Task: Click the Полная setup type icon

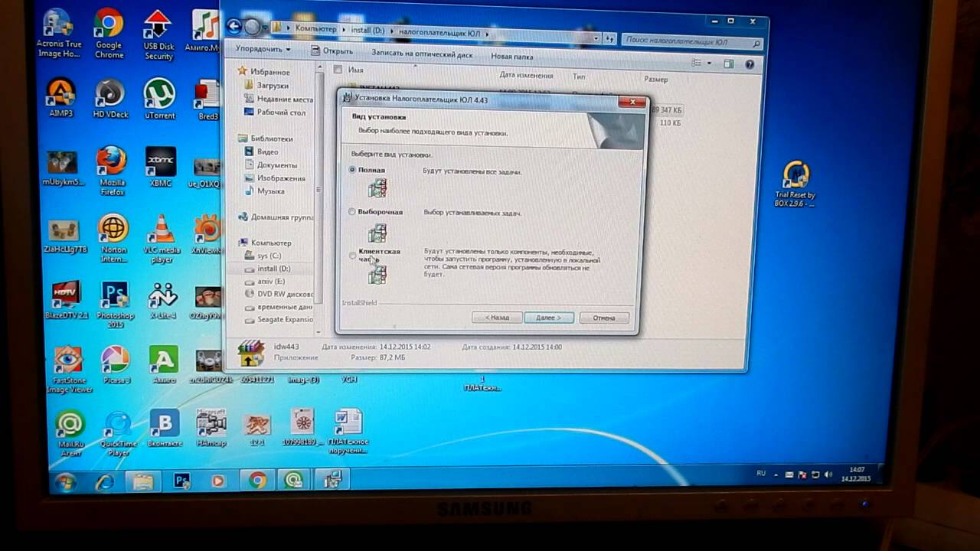Action: point(377,187)
